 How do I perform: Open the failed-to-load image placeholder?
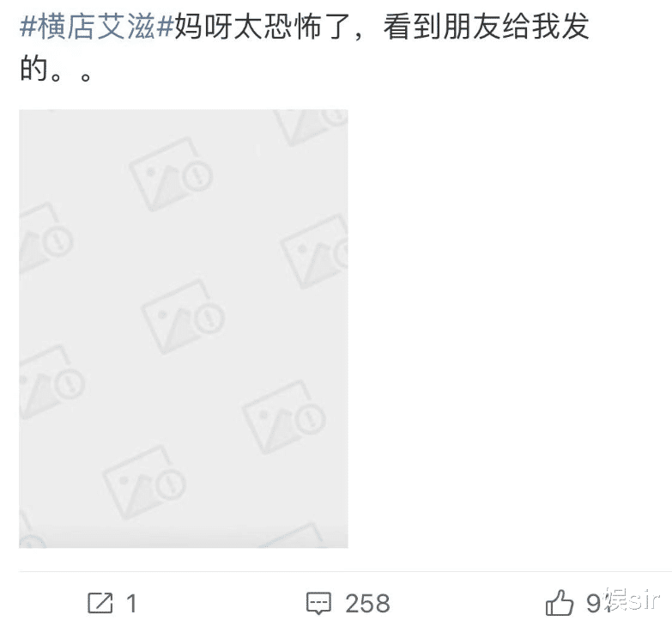[x=184, y=328]
